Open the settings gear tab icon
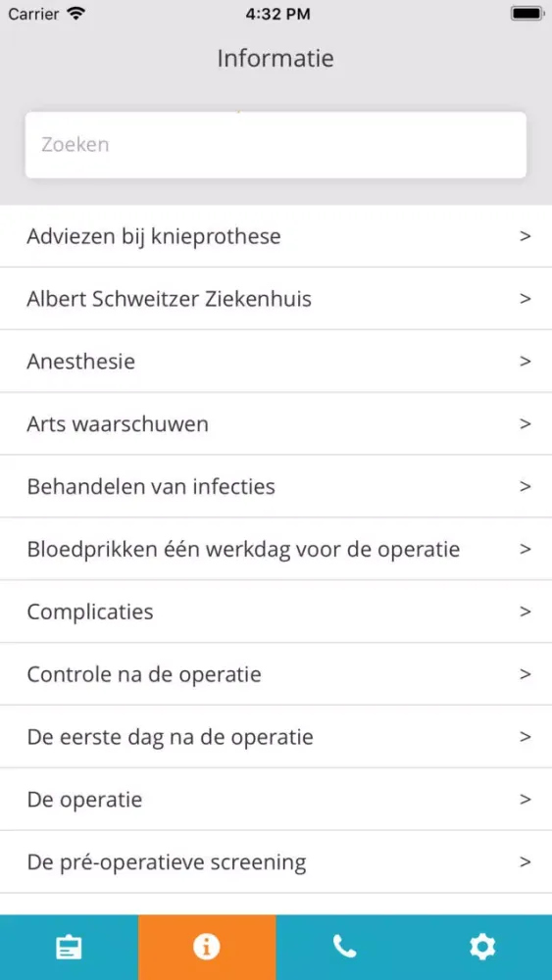The height and width of the screenshot is (980, 552). click(x=482, y=948)
